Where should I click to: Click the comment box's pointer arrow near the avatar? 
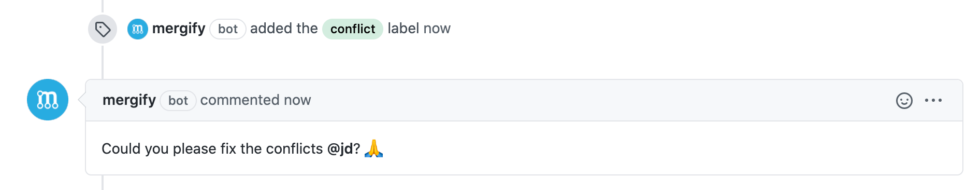click(x=82, y=100)
